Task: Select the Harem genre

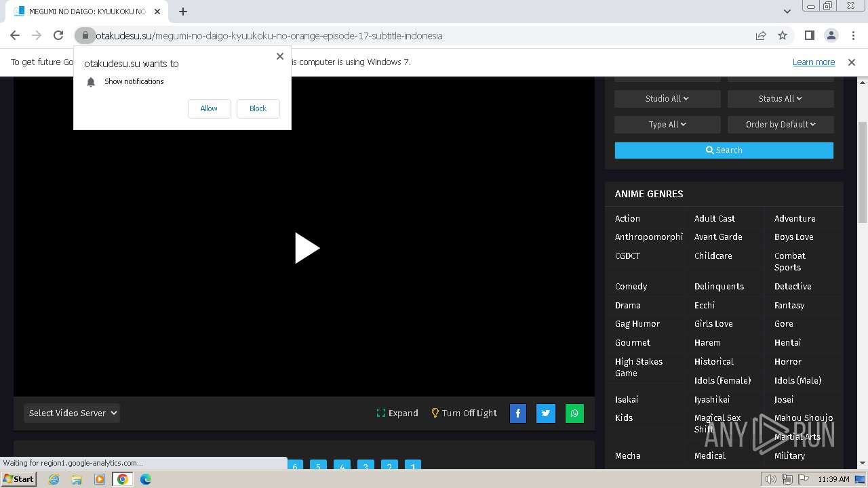Action: tap(707, 342)
